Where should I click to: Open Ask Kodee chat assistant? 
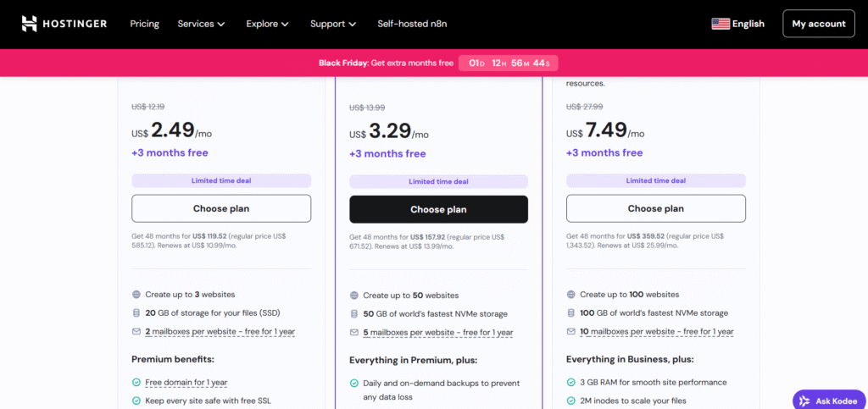click(x=830, y=400)
